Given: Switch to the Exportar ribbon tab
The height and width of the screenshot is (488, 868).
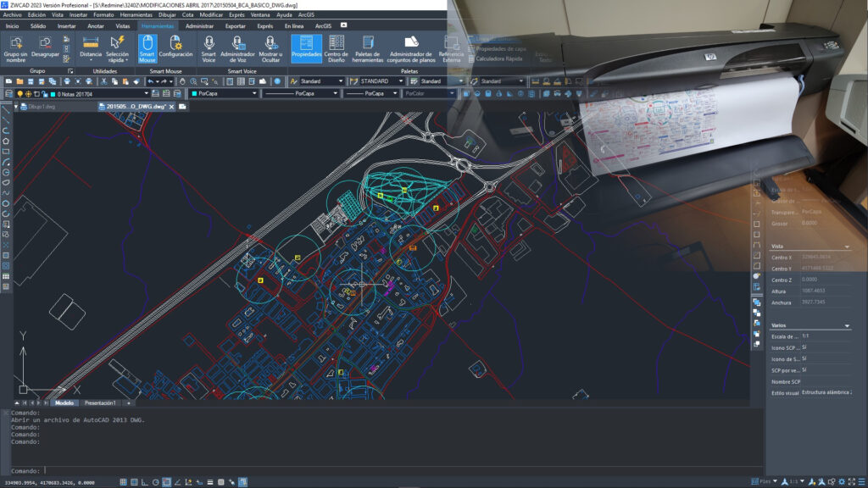Looking at the screenshot, I should coord(236,26).
